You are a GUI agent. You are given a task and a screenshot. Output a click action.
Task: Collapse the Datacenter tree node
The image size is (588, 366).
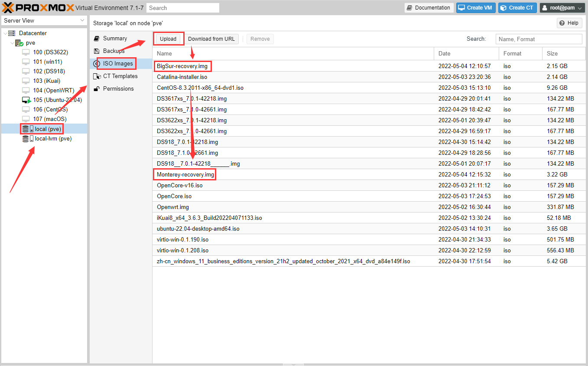[5, 33]
